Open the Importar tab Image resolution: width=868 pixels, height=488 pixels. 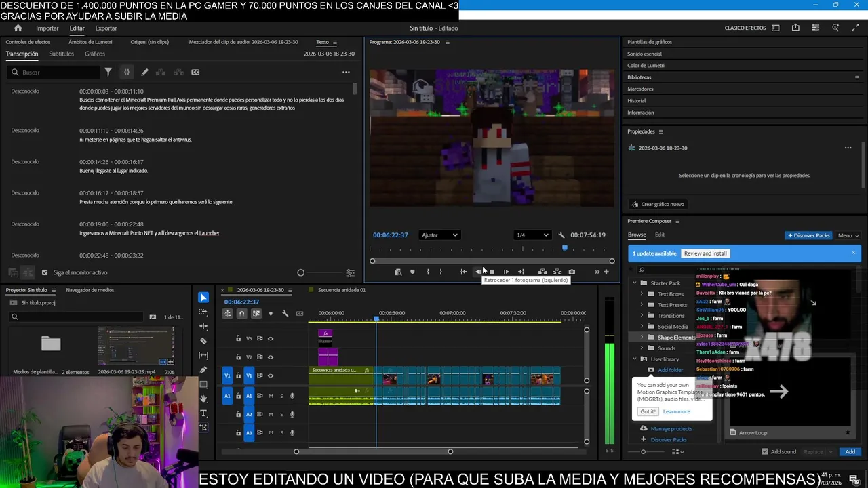[x=47, y=28]
